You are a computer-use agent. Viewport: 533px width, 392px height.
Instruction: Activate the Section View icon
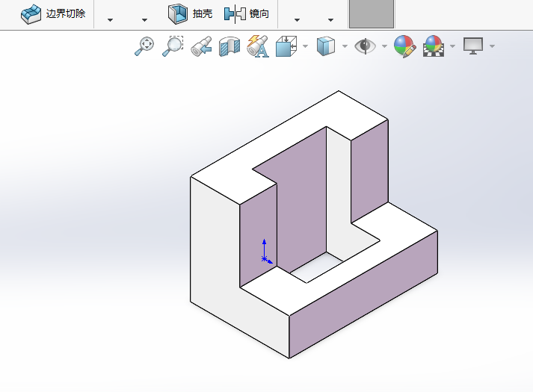coord(229,46)
